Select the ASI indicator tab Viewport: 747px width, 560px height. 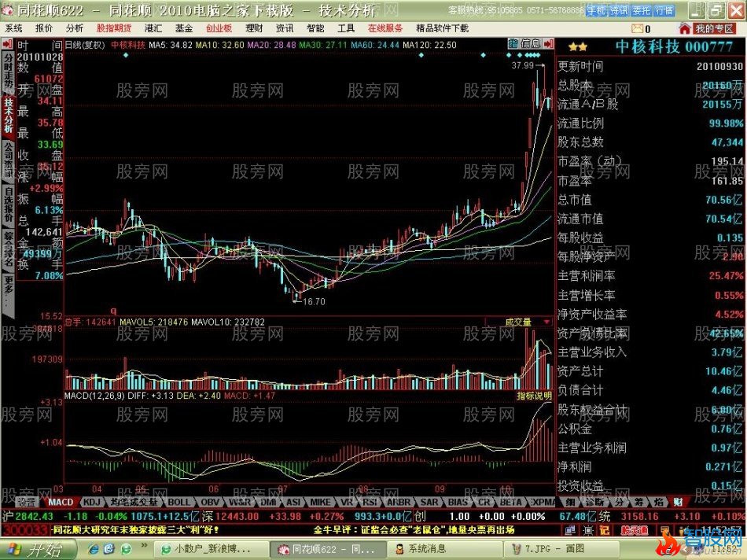pyautogui.click(x=293, y=502)
